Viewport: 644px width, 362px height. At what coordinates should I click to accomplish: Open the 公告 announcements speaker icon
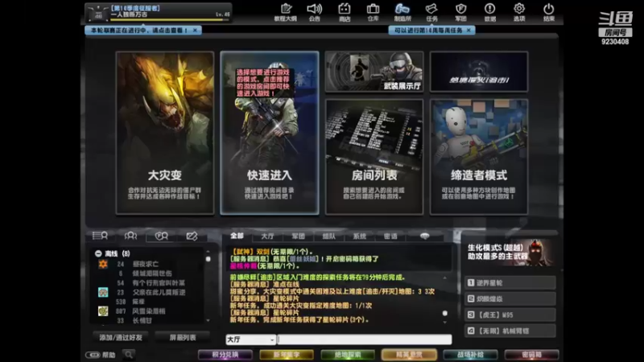pos(315,12)
